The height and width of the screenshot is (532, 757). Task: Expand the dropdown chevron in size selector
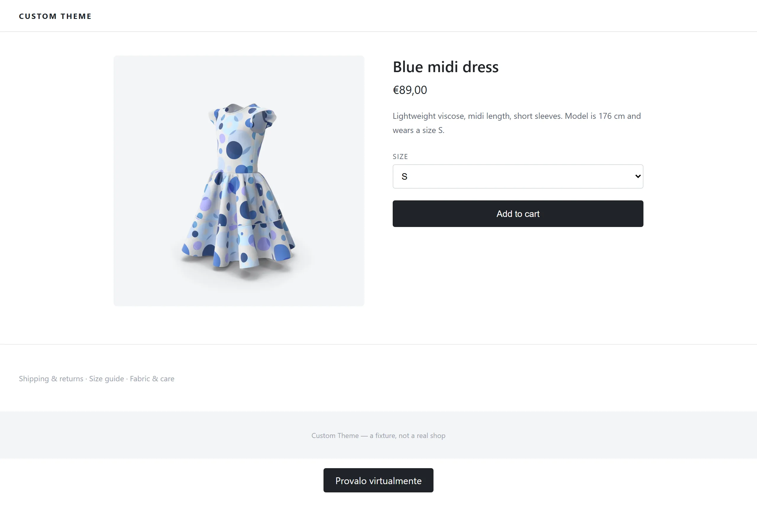point(638,176)
